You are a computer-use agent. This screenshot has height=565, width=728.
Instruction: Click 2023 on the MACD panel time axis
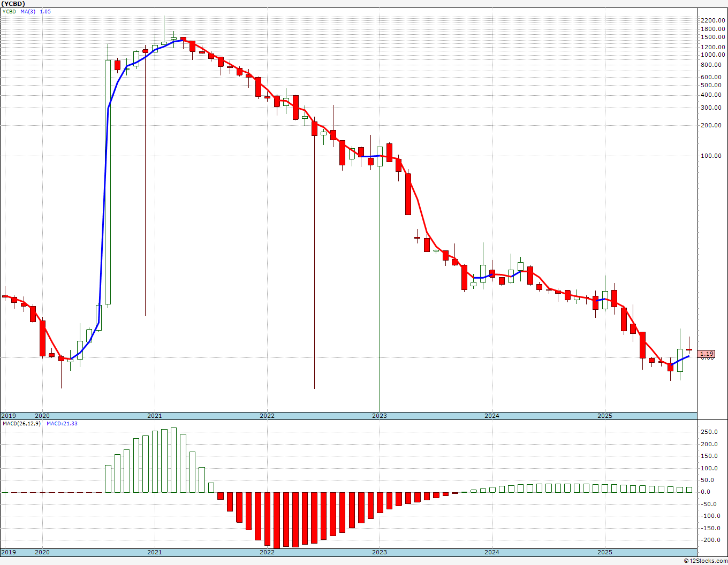point(380,552)
